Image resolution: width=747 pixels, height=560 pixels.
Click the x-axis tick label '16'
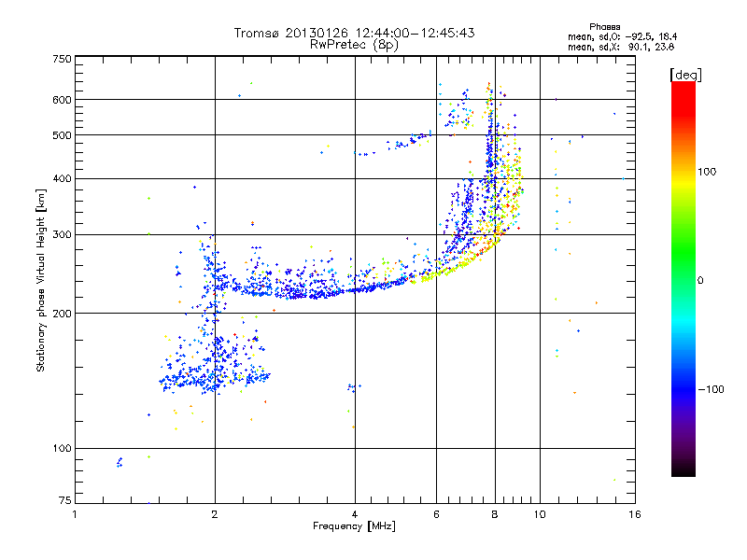(635, 515)
